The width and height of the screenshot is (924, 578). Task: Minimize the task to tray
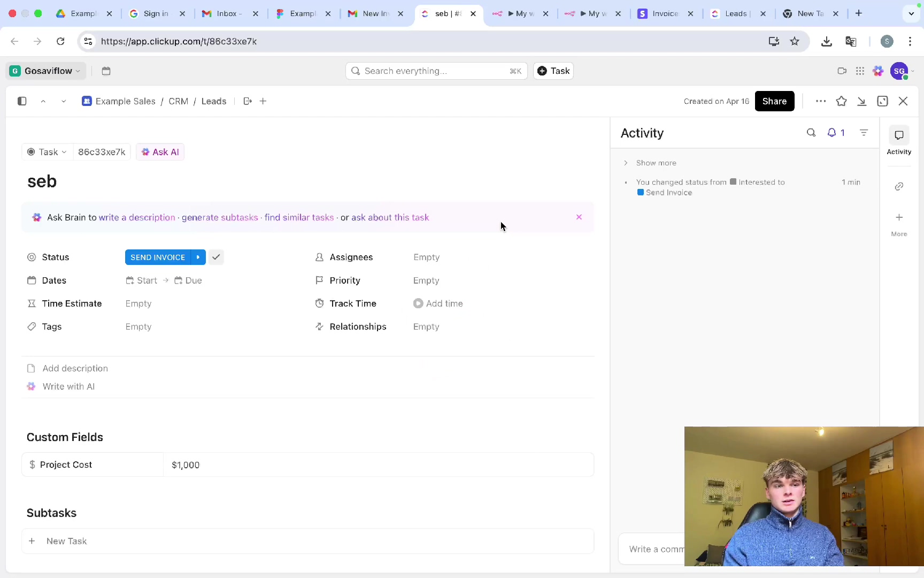(x=861, y=101)
